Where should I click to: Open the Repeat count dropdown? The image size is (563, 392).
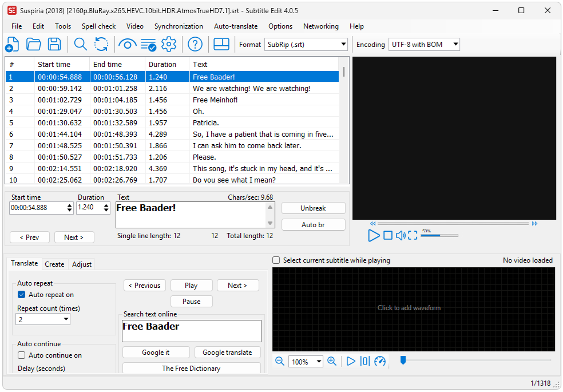point(43,319)
